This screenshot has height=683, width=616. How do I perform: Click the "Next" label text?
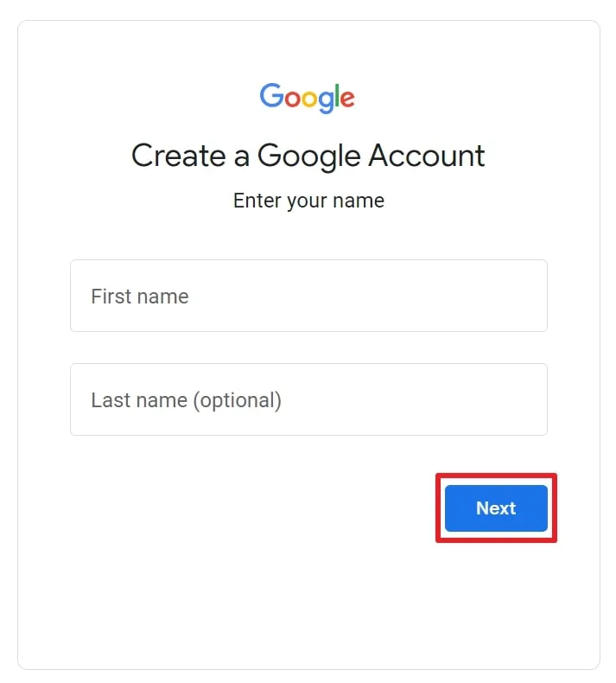496,508
